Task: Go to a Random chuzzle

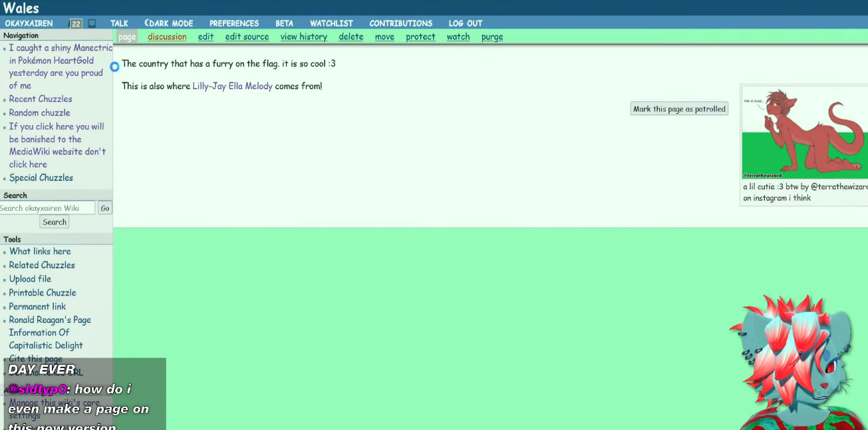Action: [39, 113]
